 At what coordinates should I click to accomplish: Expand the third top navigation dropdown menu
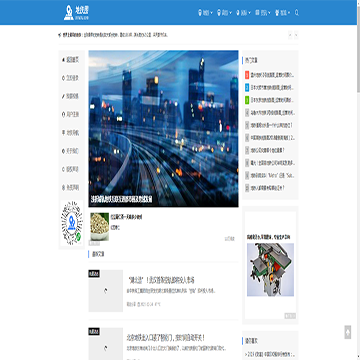(243, 13)
